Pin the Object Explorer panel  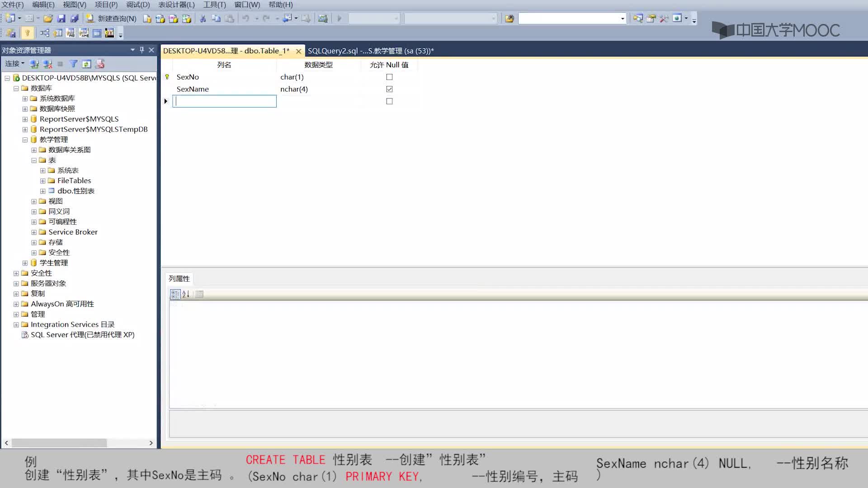point(142,50)
